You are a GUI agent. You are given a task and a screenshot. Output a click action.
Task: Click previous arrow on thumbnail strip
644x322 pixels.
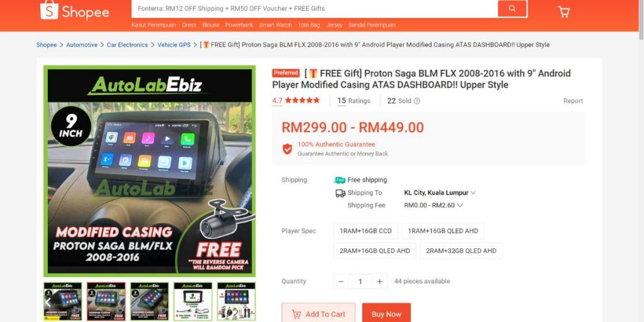(48, 303)
